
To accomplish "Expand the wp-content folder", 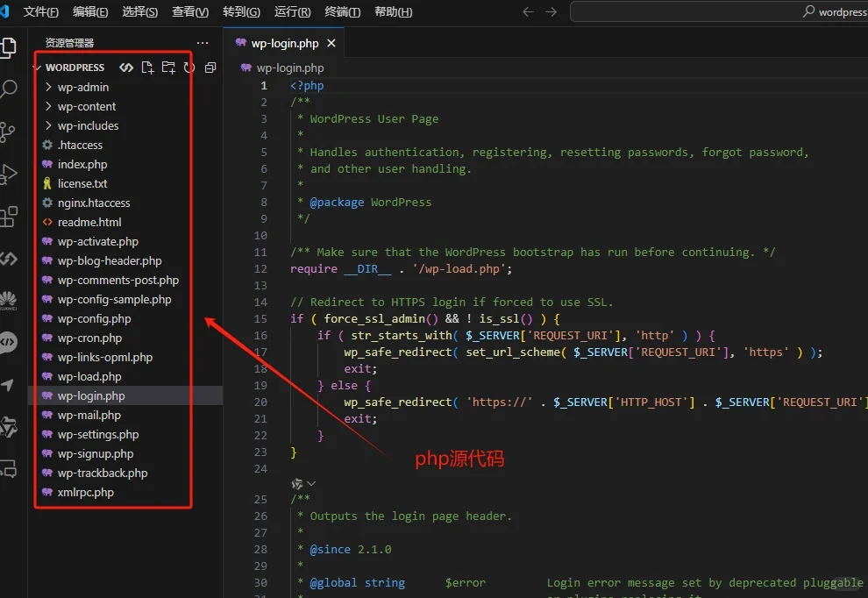I will (x=82, y=106).
